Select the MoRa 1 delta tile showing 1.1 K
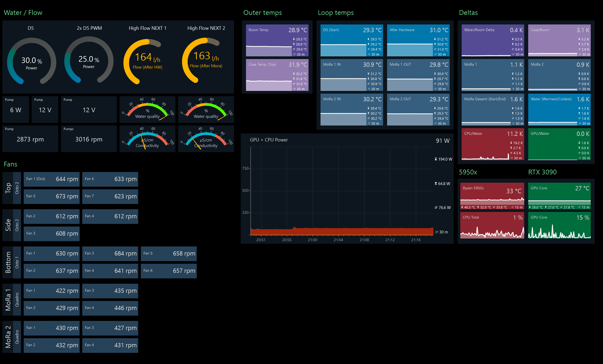The height and width of the screenshot is (364, 603). point(493,75)
